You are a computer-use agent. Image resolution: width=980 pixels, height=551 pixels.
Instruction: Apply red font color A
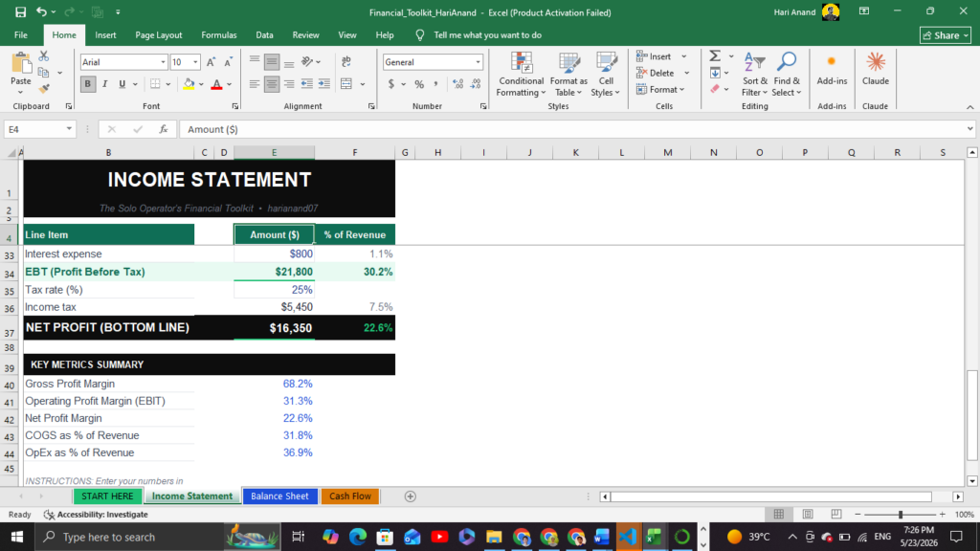216,84
